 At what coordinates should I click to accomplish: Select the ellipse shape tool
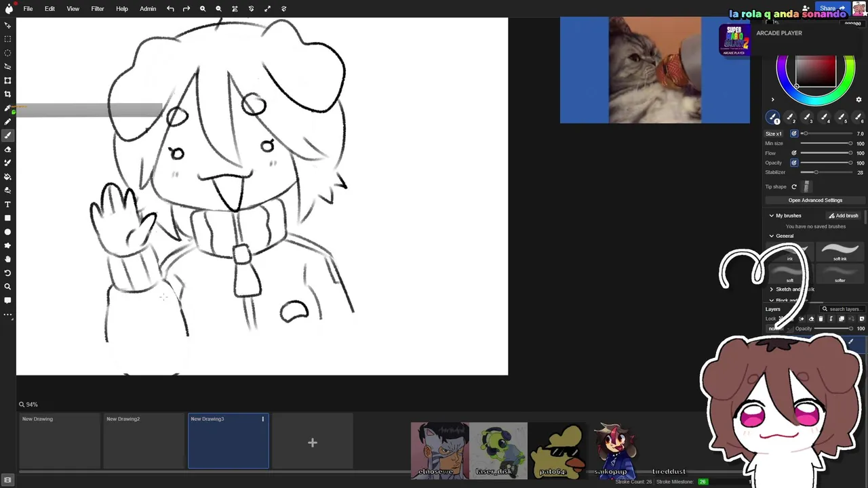click(x=7, y=232)
